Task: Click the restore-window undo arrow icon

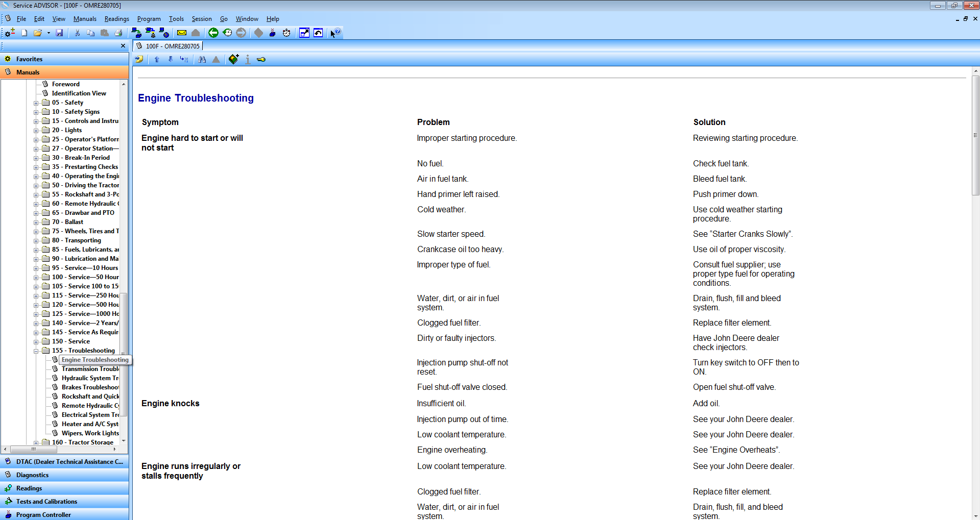Action: pyautogui.click(x=318, y=33)
